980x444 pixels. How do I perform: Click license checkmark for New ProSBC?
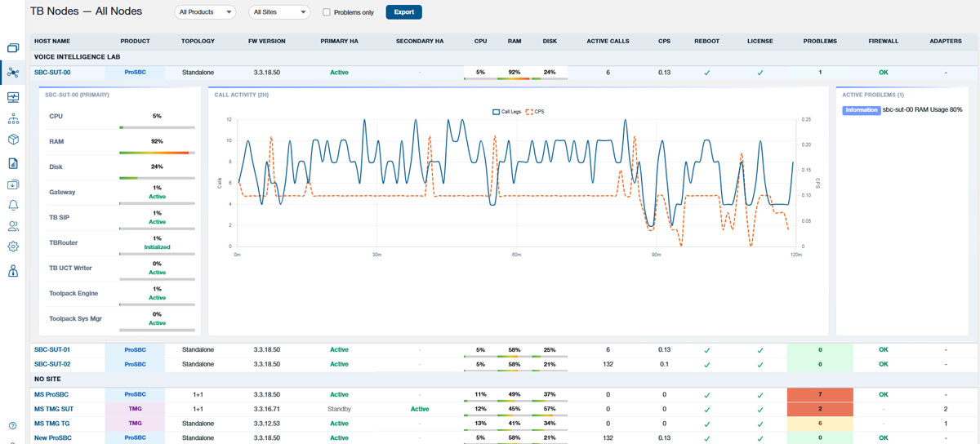[x=759, y=437]
